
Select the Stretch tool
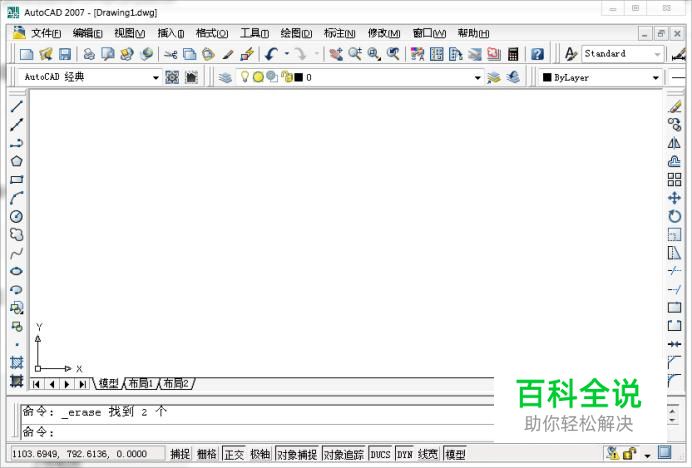[x=674, y=253]
